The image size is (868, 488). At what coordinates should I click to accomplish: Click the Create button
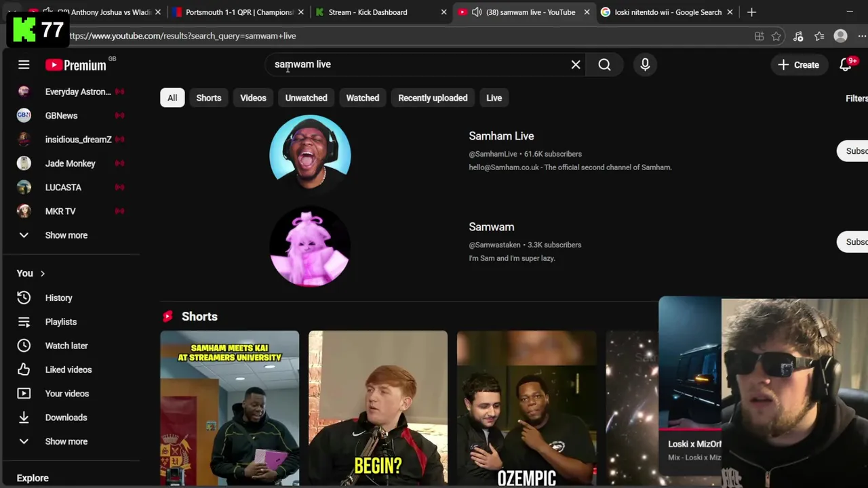click(x=798, y=64)
